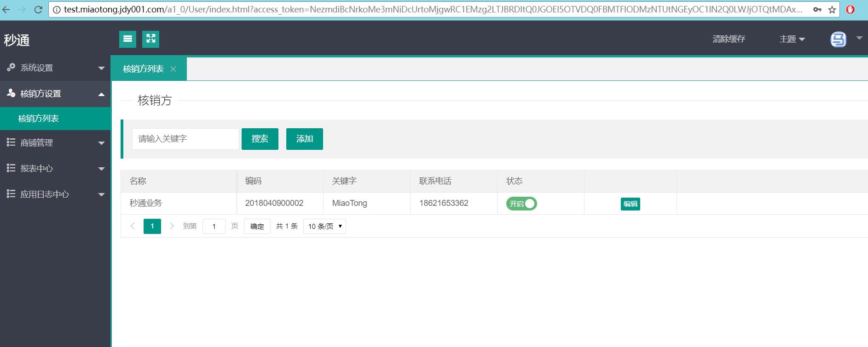The width and height of the screenshot is (868, 347).
Task: Click the 搜索 search button
Action: [260, 139]
